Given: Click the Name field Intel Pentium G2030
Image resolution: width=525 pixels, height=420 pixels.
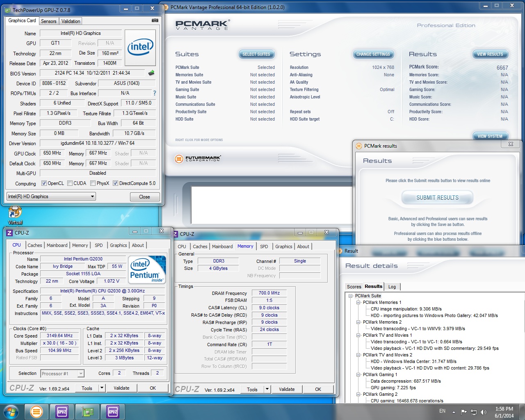Looking at the screenshot, I should [x=83, y=259].
